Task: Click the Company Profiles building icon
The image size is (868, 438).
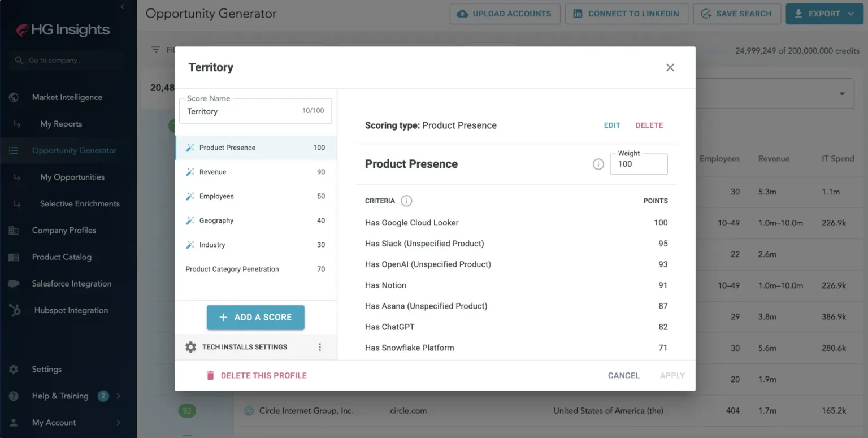Action: point(14,231)
